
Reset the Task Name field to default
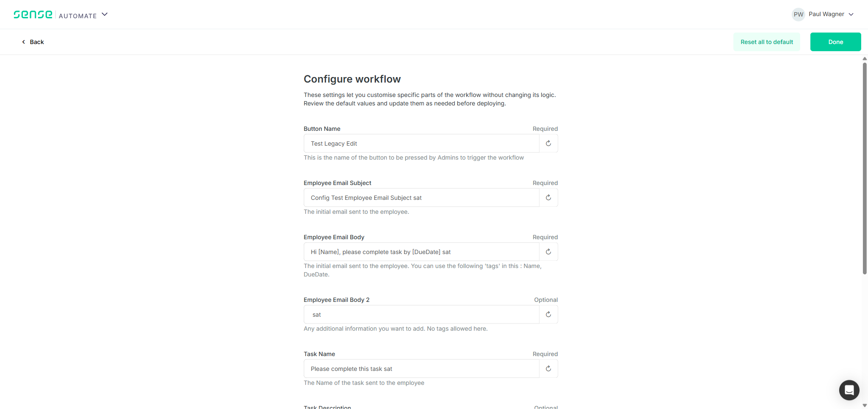pyautogui.click(x=548, y=369)
